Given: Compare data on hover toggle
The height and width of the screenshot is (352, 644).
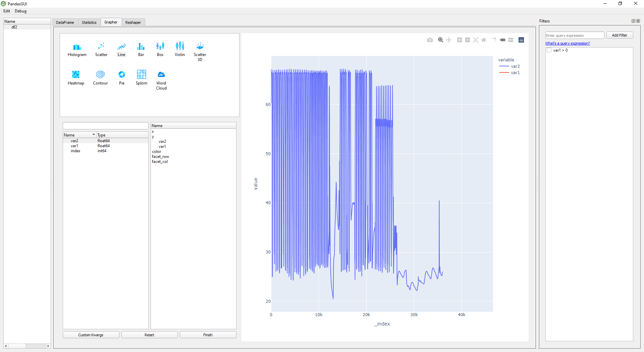Looking at the screenshot, I should pyautogui.click(x=511, y=40).
